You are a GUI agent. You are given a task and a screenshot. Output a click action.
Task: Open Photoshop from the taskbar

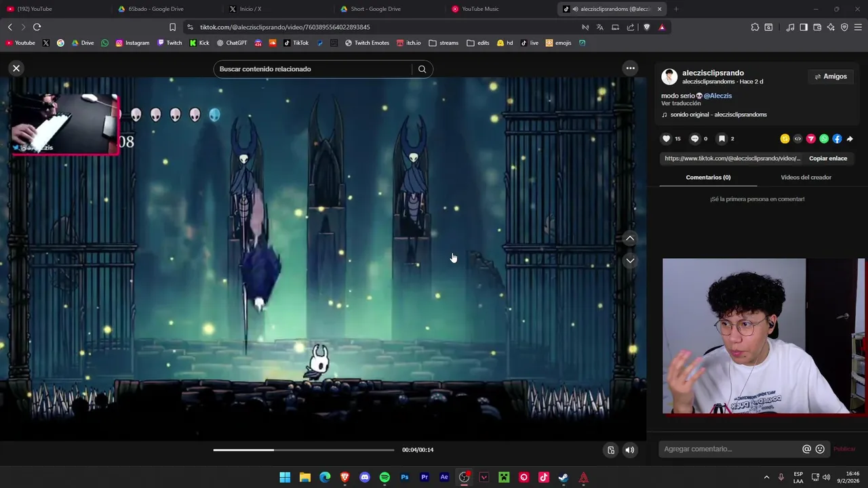pos(405,477)
